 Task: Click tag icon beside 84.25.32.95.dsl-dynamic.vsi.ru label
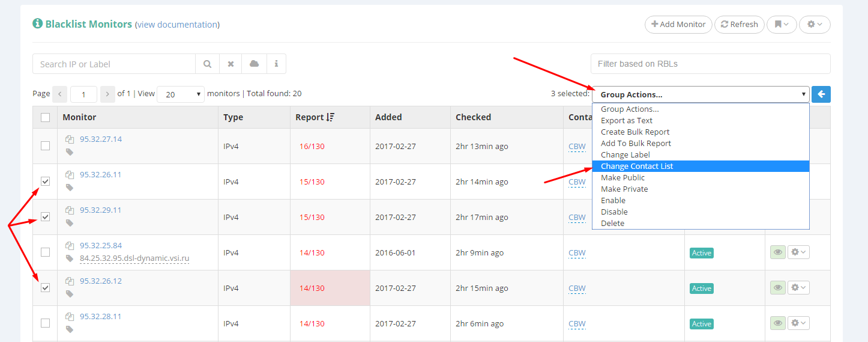70,258
